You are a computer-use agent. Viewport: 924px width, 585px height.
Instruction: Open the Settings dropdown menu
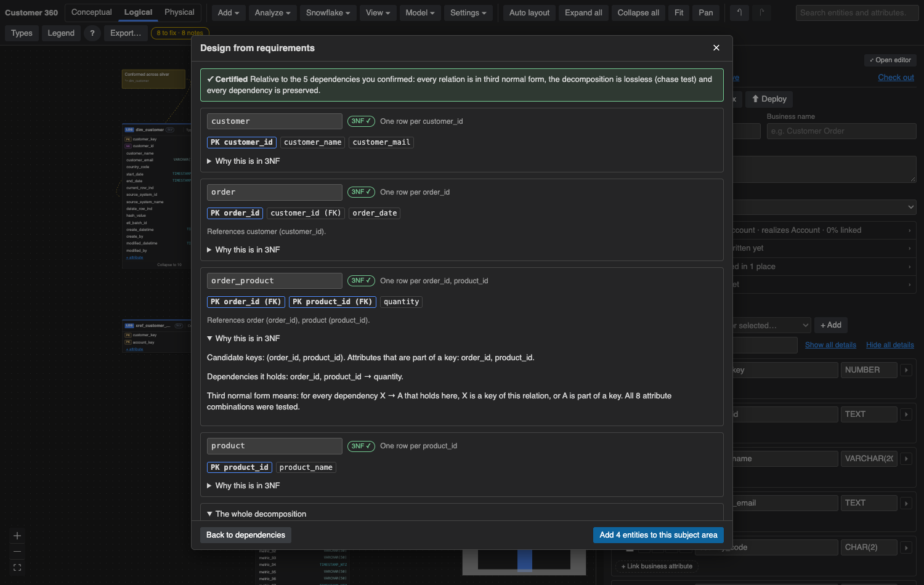point(468,13)
